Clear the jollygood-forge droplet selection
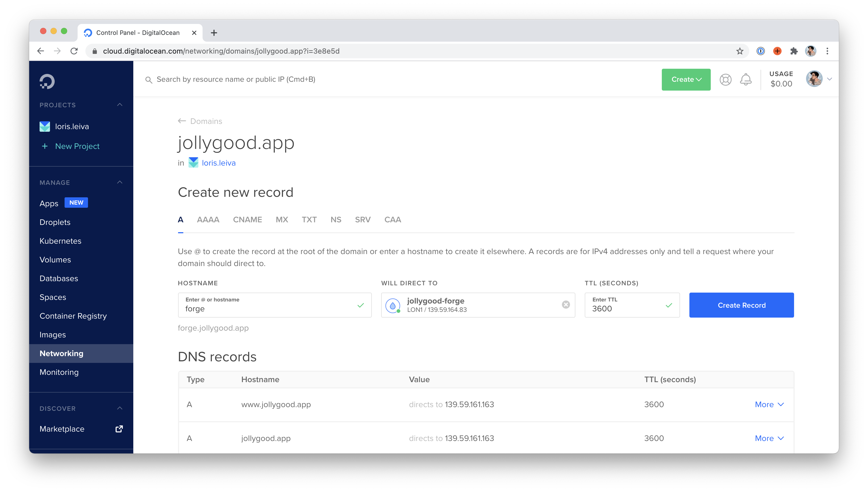Screen dimensions: 868x492 566,305
